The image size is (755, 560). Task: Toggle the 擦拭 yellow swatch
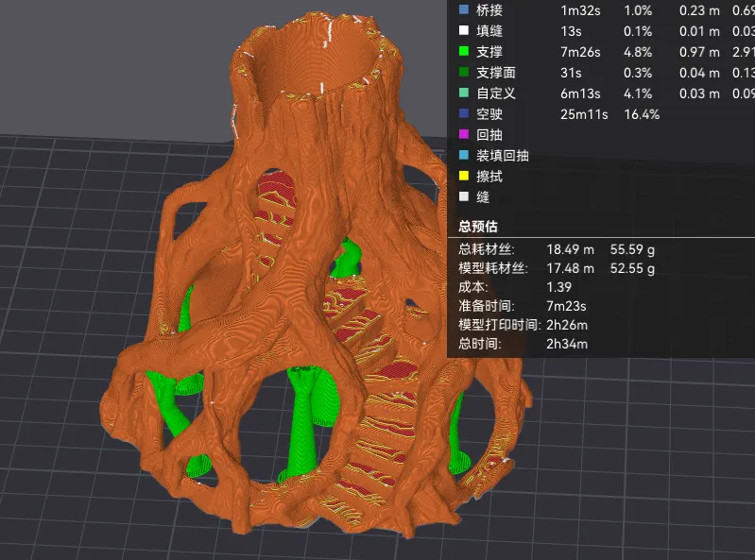[464, 176]
